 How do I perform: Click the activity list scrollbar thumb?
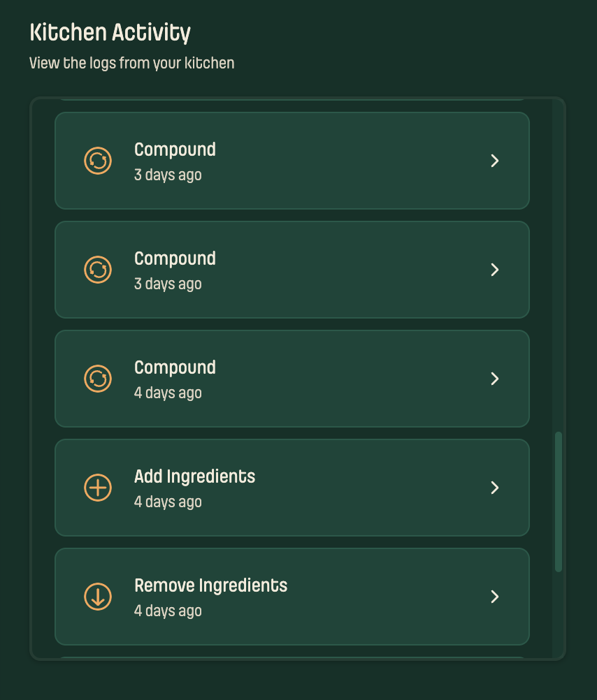pyautogui.click(x=559, y=502)
